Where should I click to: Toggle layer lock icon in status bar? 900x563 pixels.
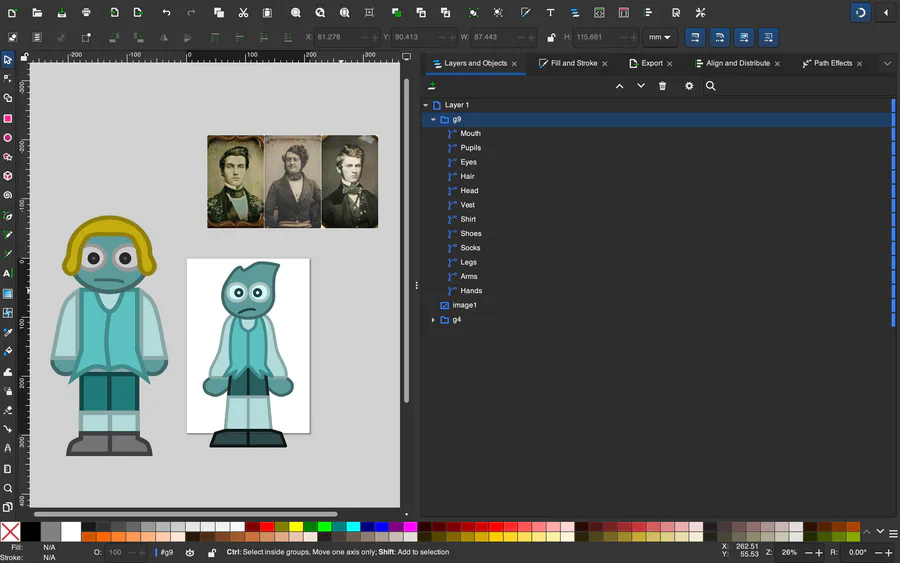[x=211, y=552]
